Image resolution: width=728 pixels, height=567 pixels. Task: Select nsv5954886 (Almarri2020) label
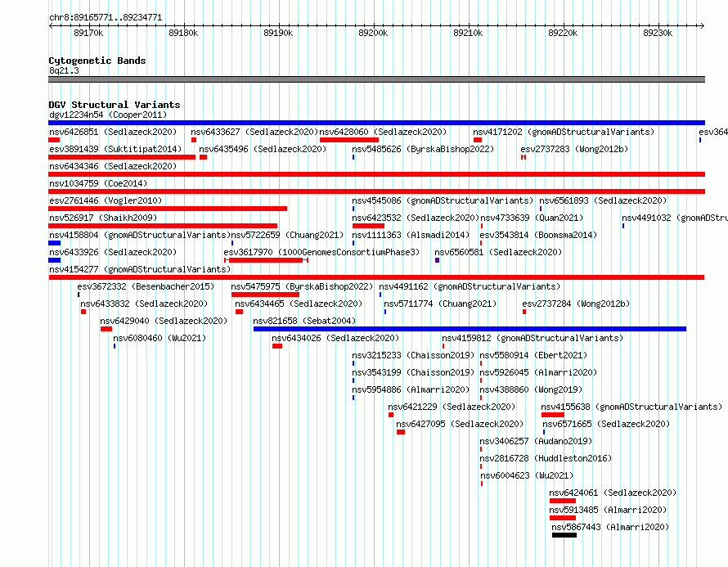(411, 389)
